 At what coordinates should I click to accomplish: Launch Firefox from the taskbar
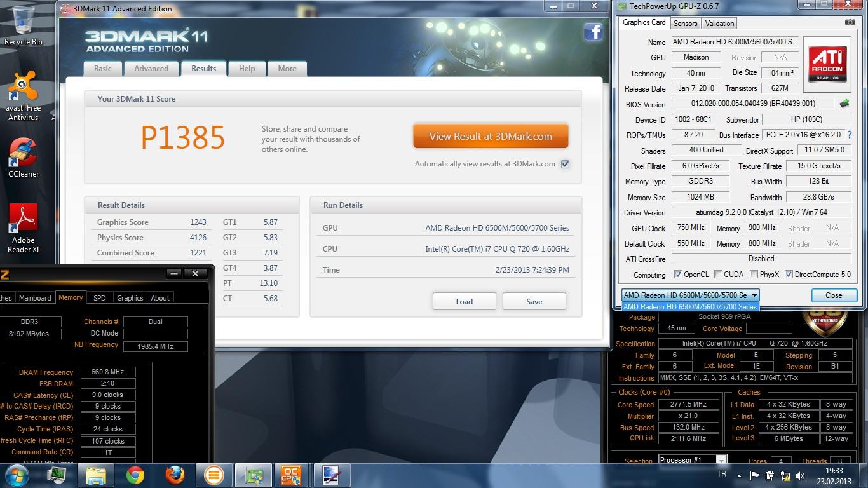175,475
